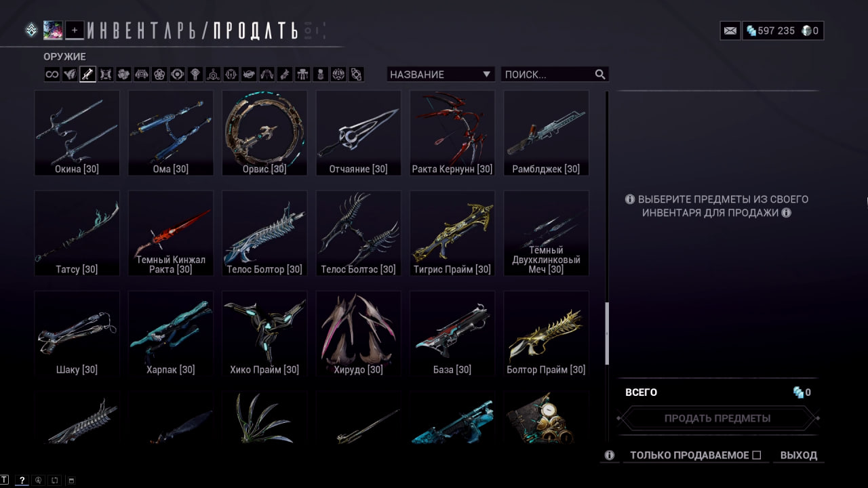Select the infinity 'all items' category filter
This screenshot has height=488, width=868.
coord(52,75)
